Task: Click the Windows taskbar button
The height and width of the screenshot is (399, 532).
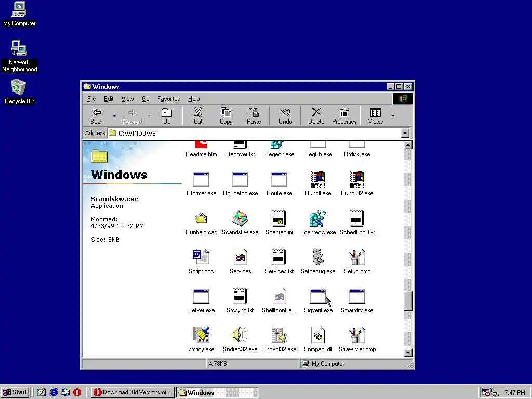Action: coord(218,392)
